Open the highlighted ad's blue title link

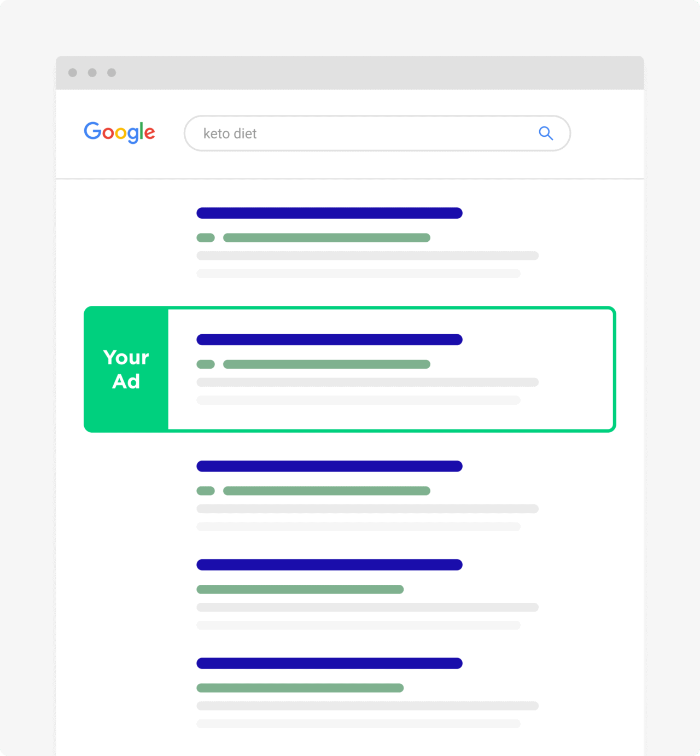pos(329,340)
